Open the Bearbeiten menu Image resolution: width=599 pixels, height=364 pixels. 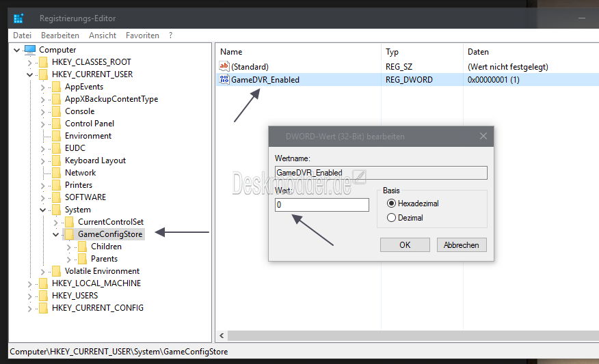[x=60, y=36]
